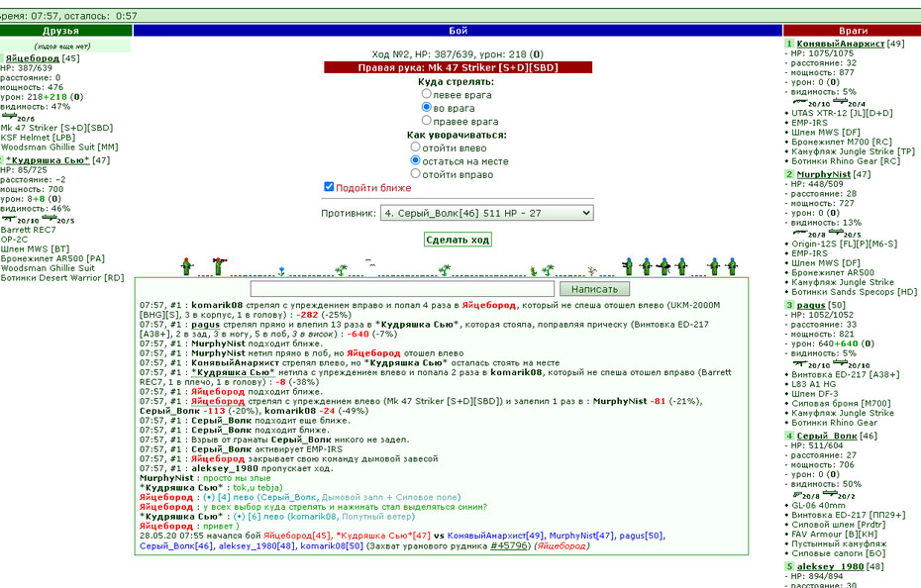Open pagus's profile link in the enemies panel
This screenshot has width=921, height=588.
(x=811, y=305)
